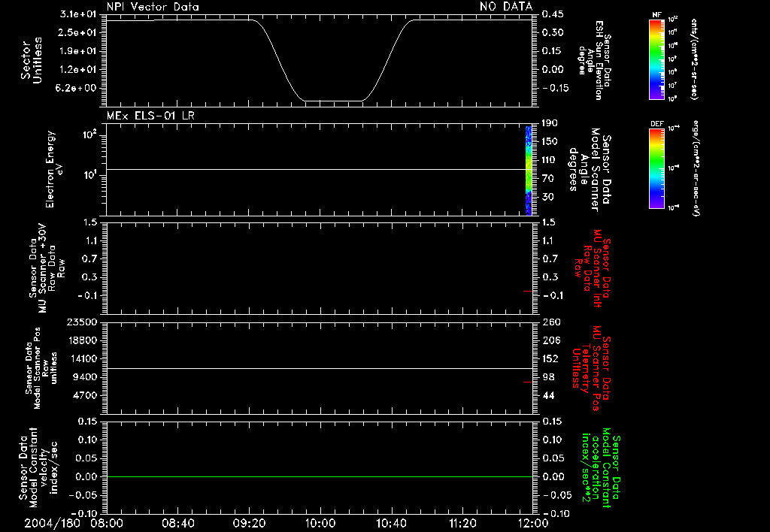Viewport: 770px width, 532px height.
Task: Click the "ESH Sun Elevation Angle" axis label
Action: click(x=594, y=60)
